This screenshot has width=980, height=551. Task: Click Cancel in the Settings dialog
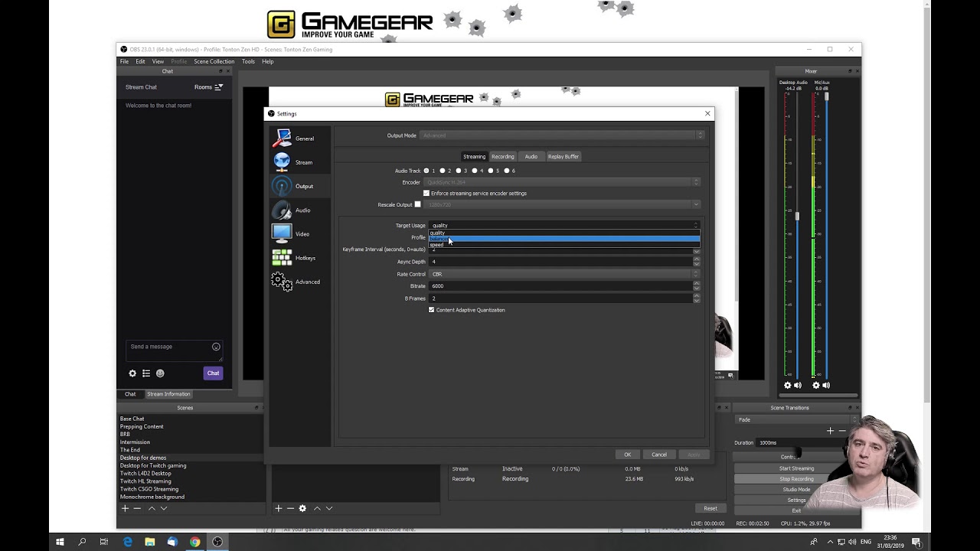659,455
